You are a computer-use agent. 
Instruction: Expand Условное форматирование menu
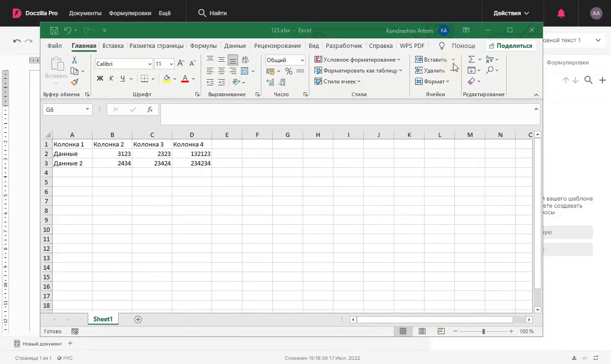[x=358, y=60]
